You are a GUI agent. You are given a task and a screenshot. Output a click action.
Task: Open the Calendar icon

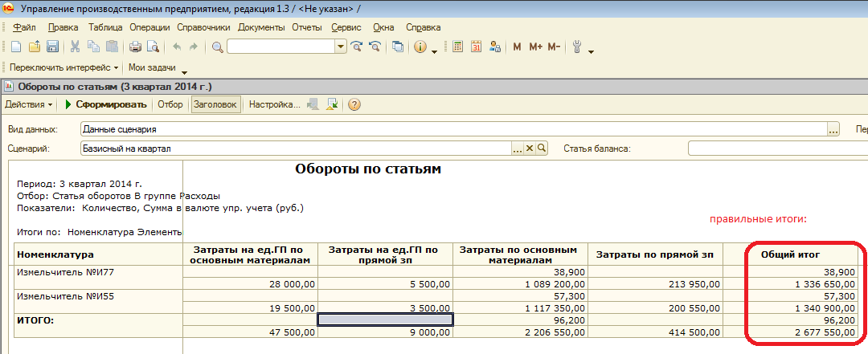(476, 47)
